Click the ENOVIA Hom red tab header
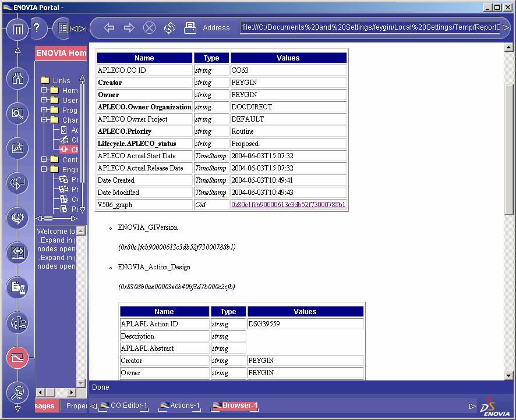The image size is (516, 420). click(61, 54)
